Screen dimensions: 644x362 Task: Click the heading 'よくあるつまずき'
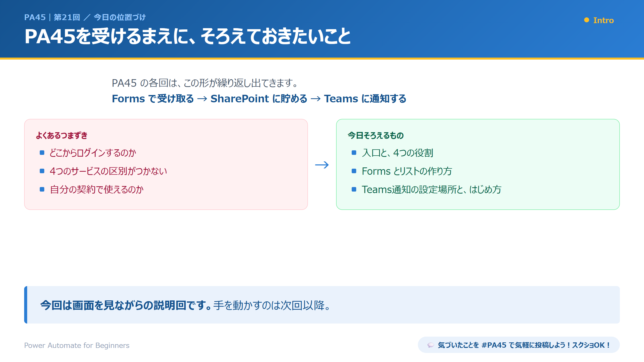pyautogui.click(x=62, y=135)
